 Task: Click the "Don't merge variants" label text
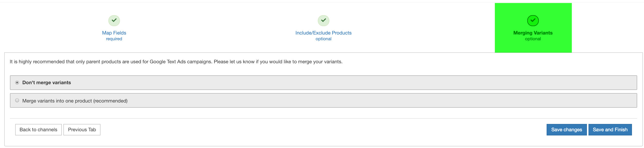pos(47,83)
